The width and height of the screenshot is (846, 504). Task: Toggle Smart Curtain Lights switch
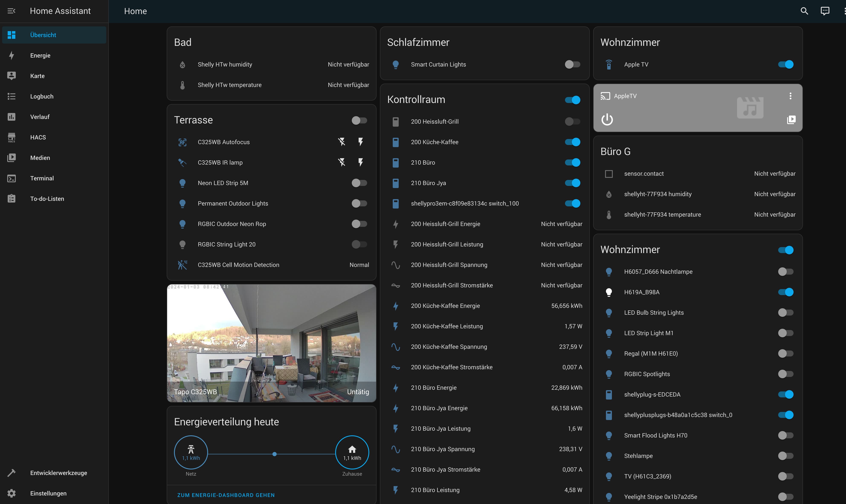pyautogui.click(x=572, y=65)
